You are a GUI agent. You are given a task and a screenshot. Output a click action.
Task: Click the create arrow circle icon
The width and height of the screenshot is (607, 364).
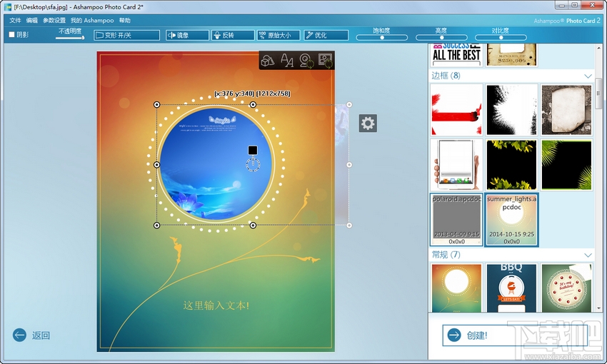click(454, 335)
